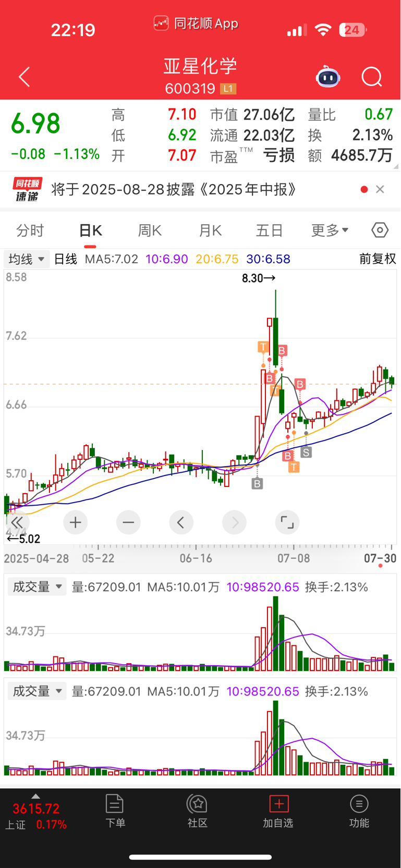
Task: Open second 成交量 indicator dropdown
Action: pyautogui.click(x=37, y=691)
